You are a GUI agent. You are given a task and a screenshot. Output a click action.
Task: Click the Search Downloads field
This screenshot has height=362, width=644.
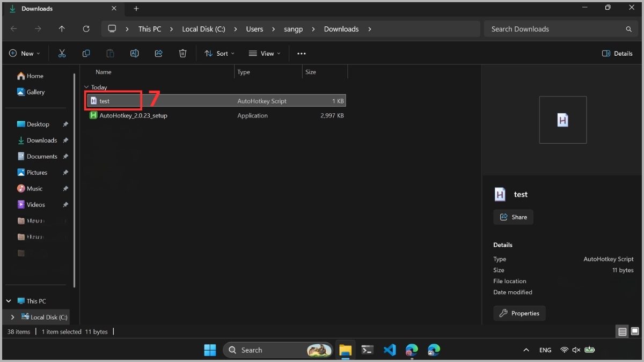[x=561, y=29]
